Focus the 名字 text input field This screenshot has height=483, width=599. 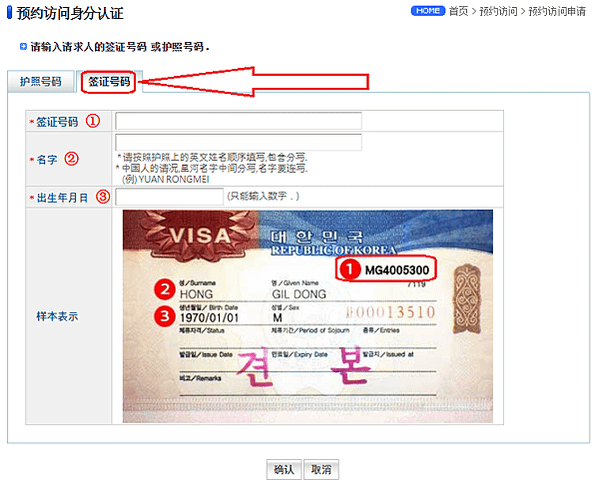coord(238,143)
